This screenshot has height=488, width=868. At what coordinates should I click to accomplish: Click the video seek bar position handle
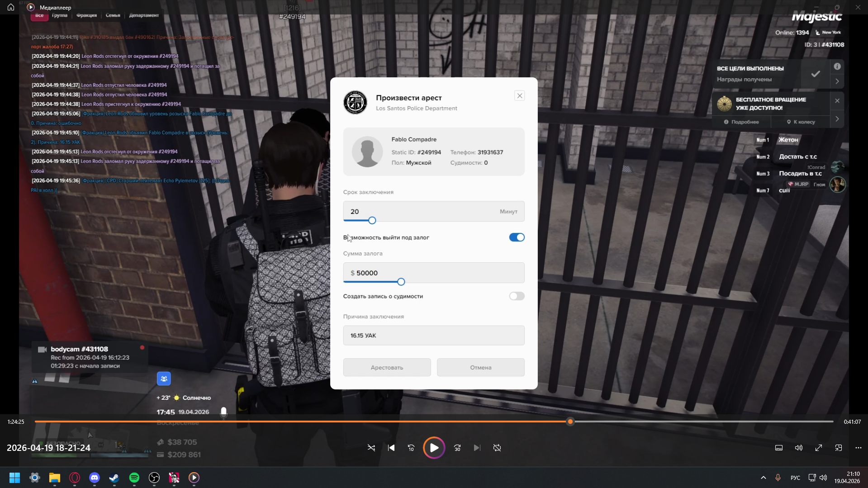click(570, 422)
